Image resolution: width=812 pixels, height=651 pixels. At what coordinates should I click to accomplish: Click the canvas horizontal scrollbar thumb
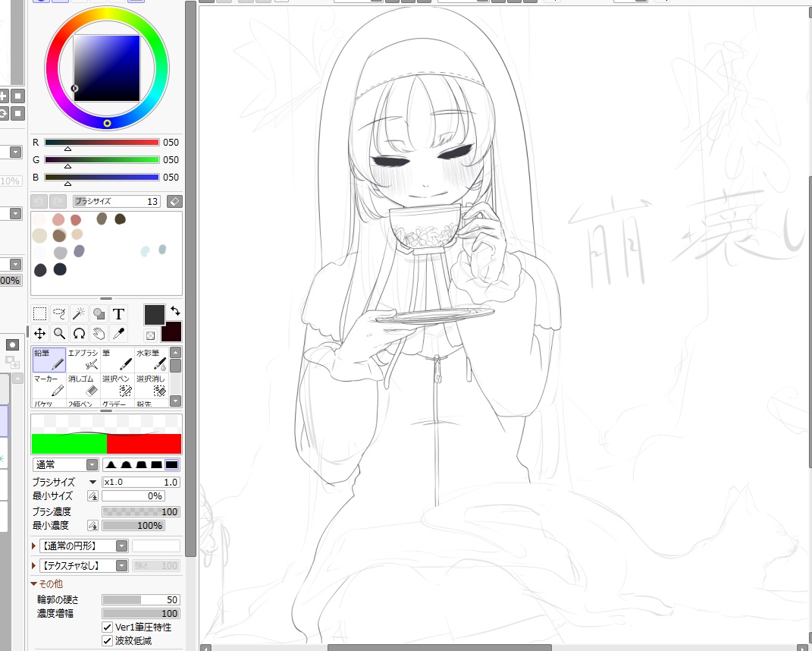coord(439,647)
